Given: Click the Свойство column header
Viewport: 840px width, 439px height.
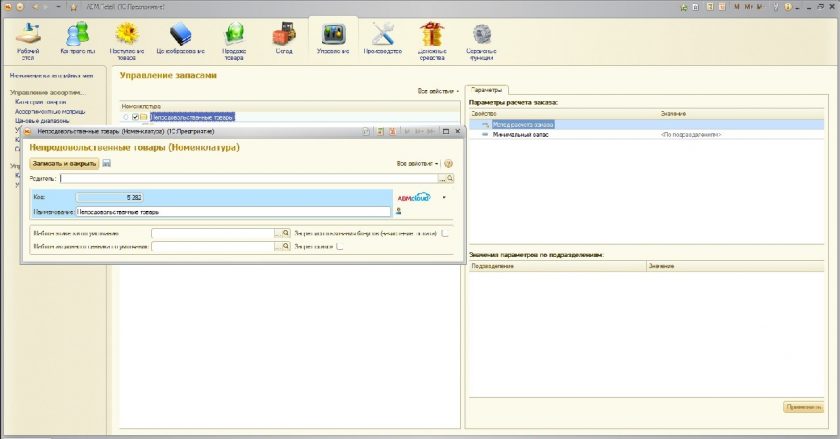Looking at the screenshot, I should coord(564,114).
